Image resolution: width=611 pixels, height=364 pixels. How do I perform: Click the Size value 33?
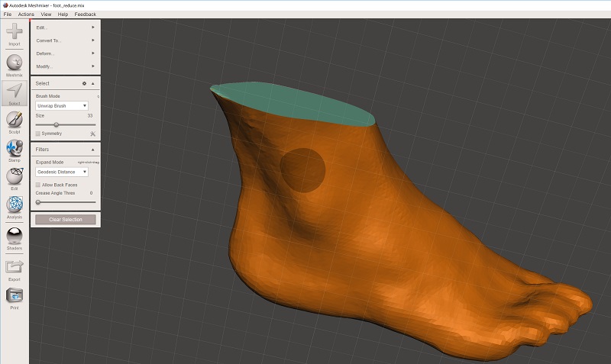tap(90, 116)
